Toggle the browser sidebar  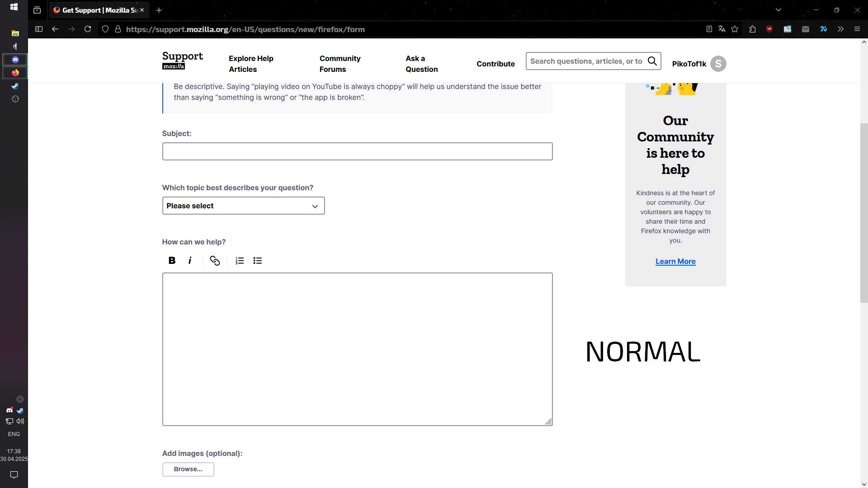pos(39,29)
